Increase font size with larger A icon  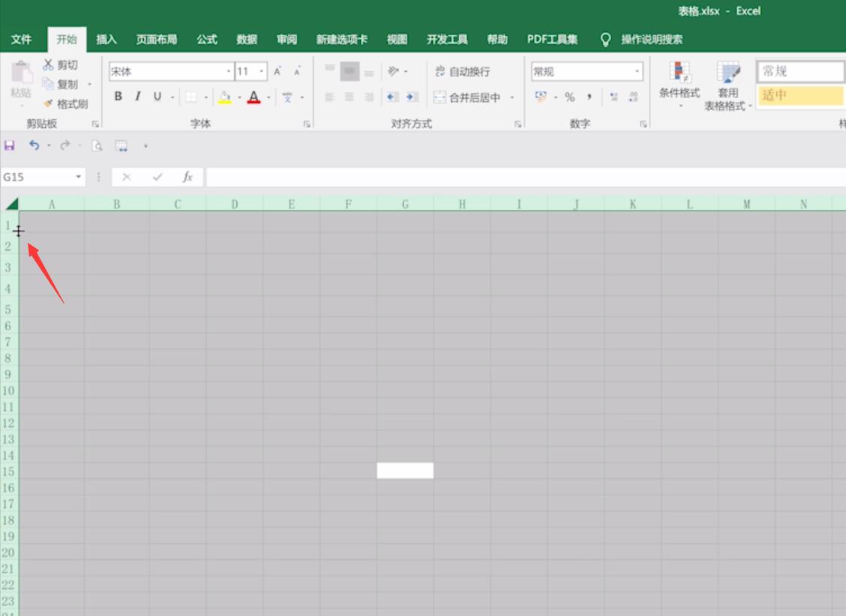pos(277,71)
